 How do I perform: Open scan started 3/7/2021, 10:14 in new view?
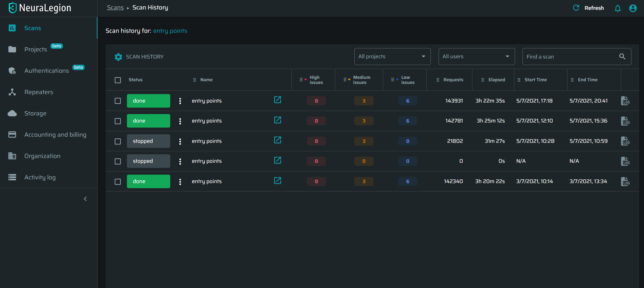(x=277, y=181)
